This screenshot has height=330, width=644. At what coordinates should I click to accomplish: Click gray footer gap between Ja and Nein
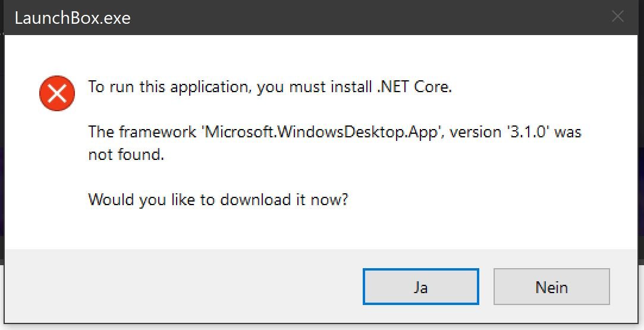click(486, 287)
